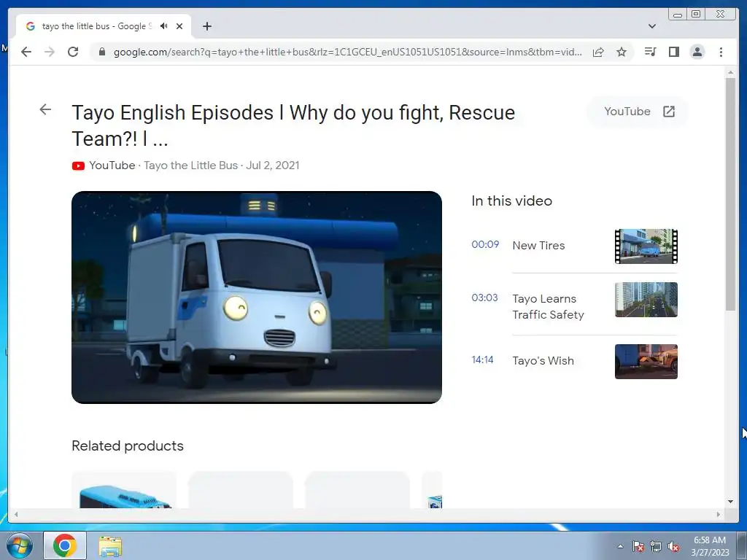
Task: Open a new tab with plus button
Action: (206, 26)
